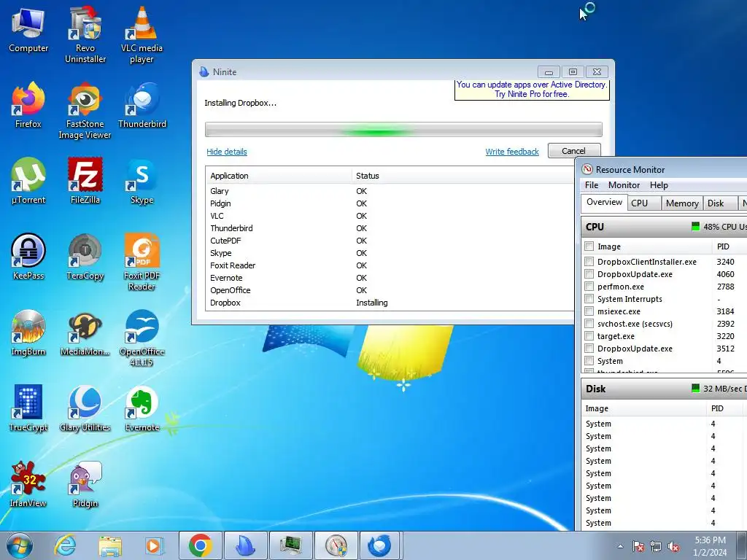This screenshot has height=560, width=747.
Task: Launch VLC media player desktop shortcut
Action: [x=142, y=36]
